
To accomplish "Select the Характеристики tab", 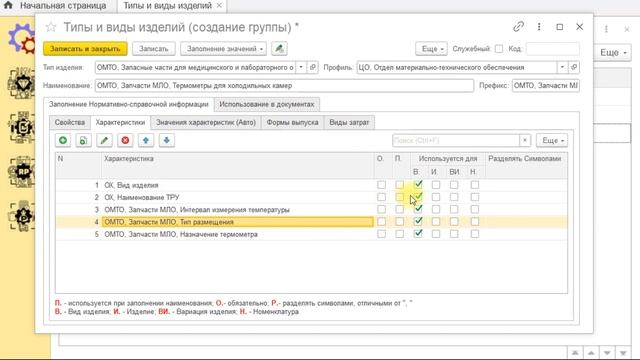I will pyautogui.click(x=120, y=122).
